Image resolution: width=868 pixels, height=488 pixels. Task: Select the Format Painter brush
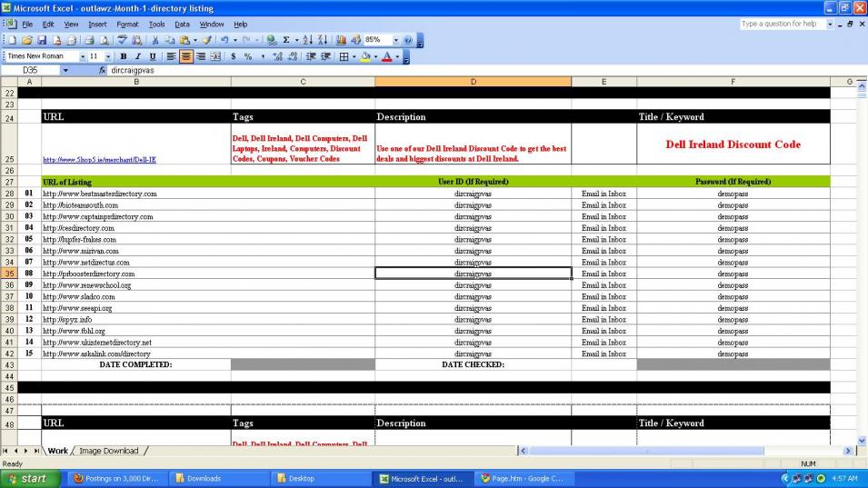[206, 40]
